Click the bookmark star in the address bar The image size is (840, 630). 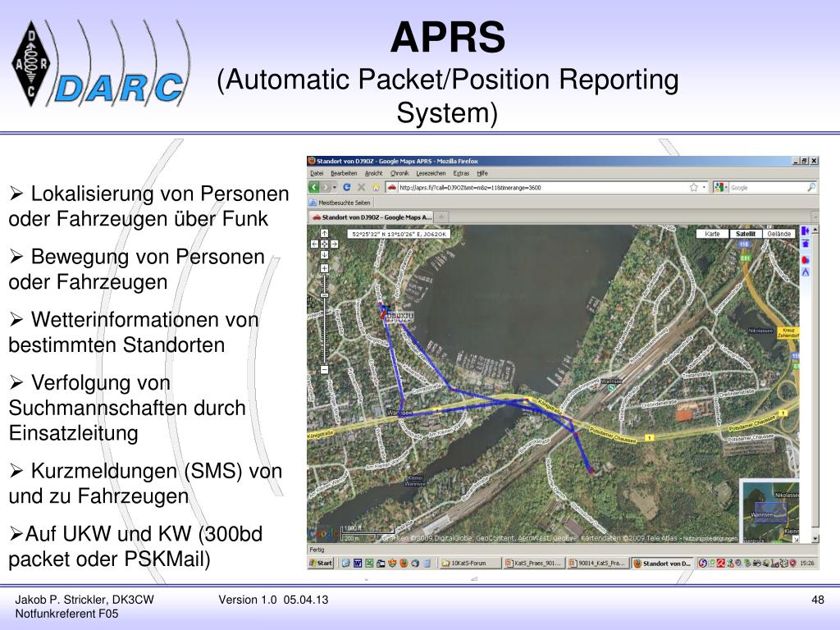(694, 187)
